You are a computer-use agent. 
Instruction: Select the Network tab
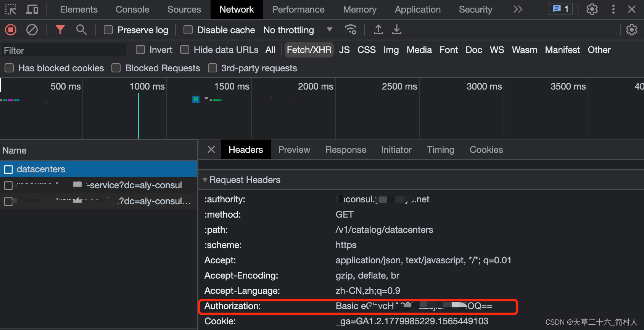pos(237,9)
